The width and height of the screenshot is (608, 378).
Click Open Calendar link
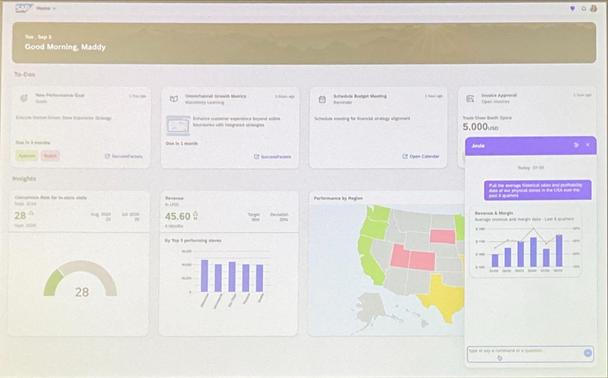coord(421,156)
